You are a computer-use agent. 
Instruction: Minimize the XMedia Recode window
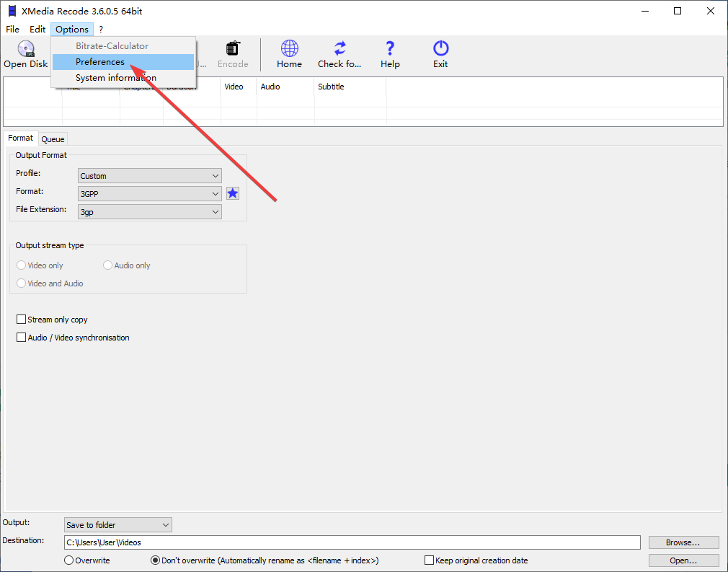pos(645,11)
